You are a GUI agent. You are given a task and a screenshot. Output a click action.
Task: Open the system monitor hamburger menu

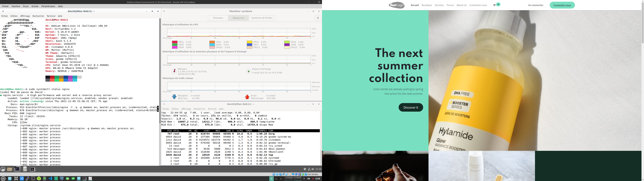(318, 18)
